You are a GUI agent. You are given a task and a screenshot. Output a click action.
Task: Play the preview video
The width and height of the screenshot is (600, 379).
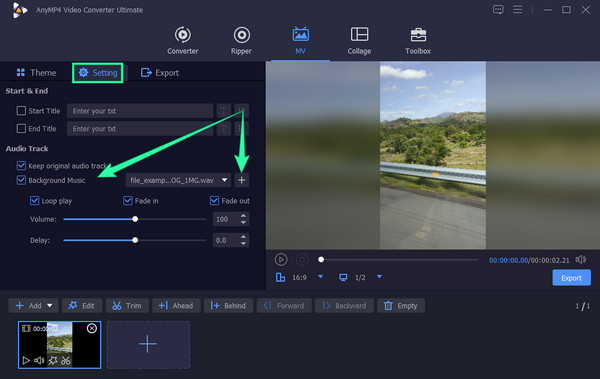pos(281,260)
